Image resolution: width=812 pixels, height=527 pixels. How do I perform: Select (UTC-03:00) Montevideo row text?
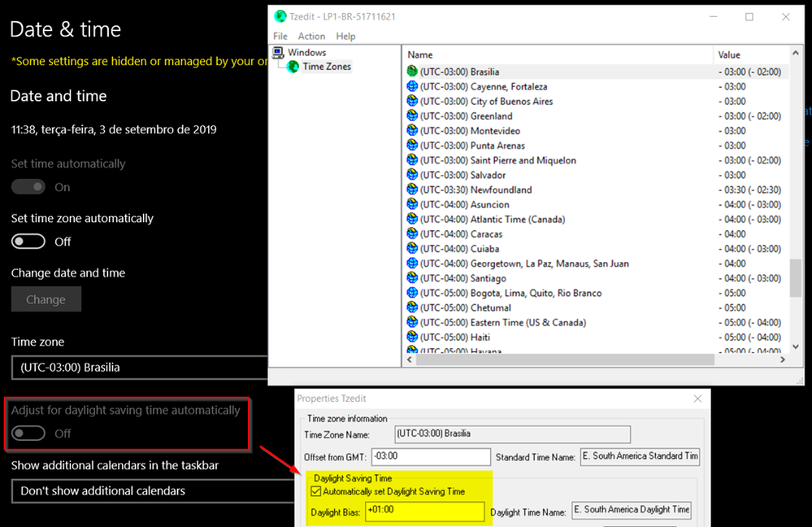pyautogui.click(x=470, y=131)
